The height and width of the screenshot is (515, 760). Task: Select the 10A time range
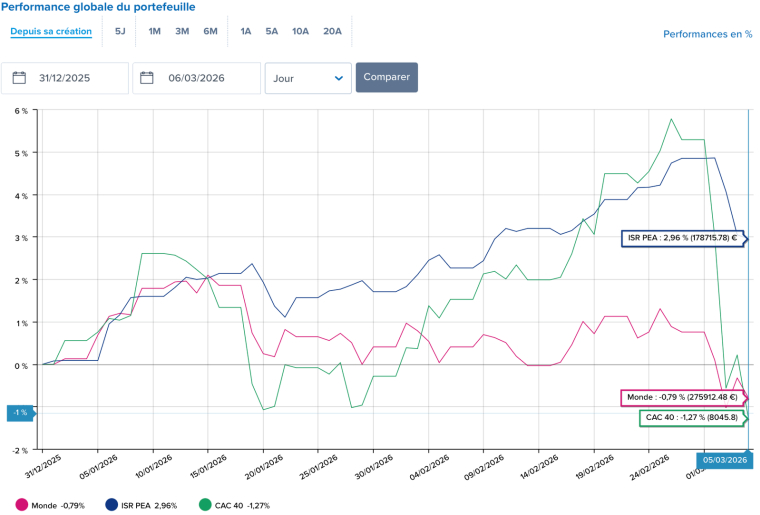pos(300,31)
